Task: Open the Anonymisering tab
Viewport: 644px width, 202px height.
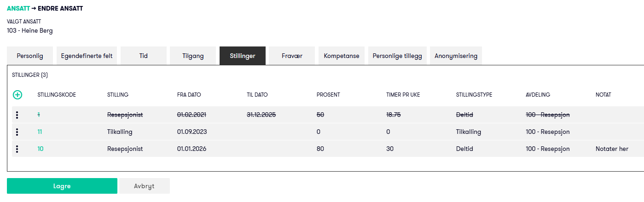Action: coord(456,56)
